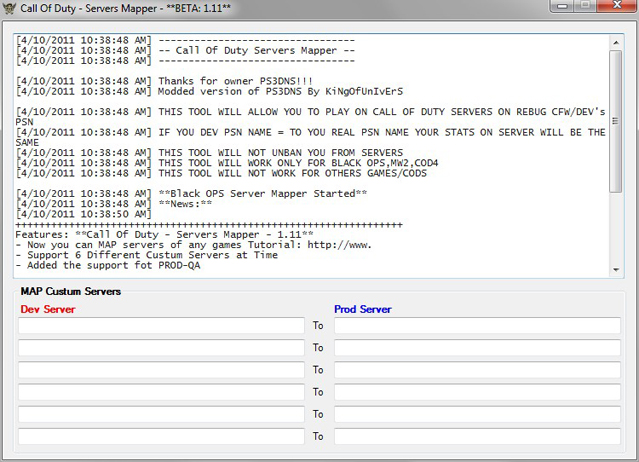Focus the sixth Prod Server input field
The image size is (639, 462).
477,436
